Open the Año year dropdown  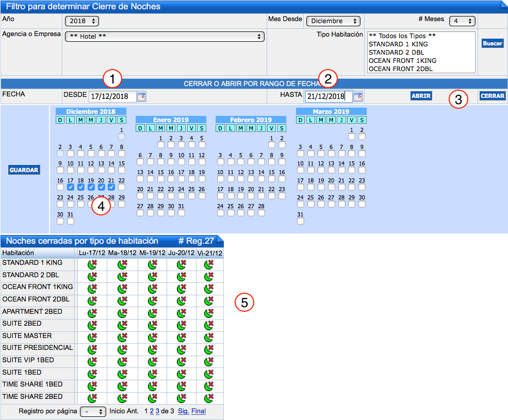[x=81, y=21]
